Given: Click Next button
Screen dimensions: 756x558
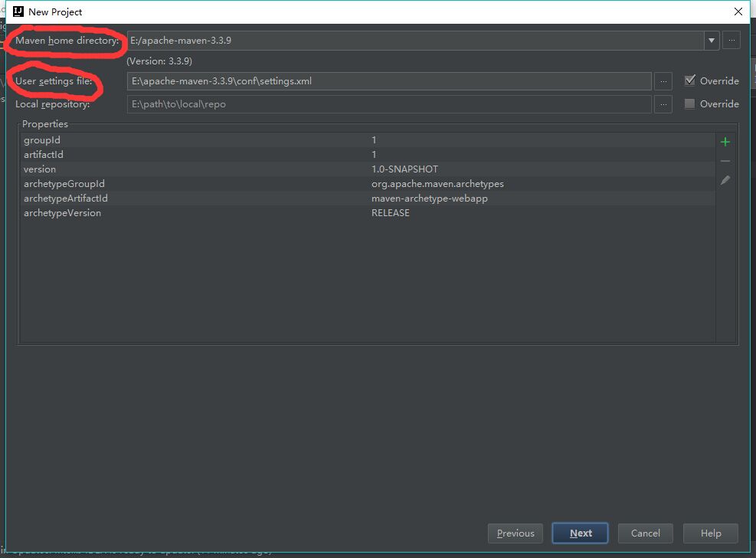Looking at the screenshot, I should [580, 533].
